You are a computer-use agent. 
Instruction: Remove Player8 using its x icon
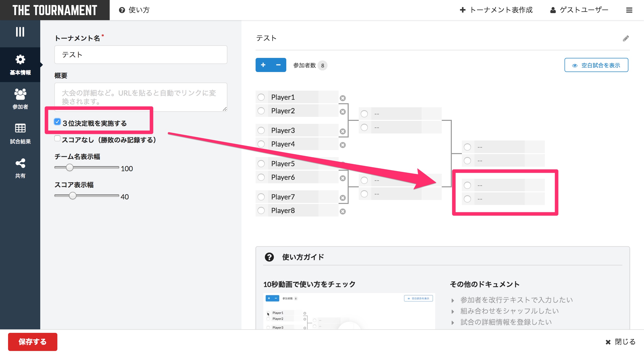tap(343, 211)
